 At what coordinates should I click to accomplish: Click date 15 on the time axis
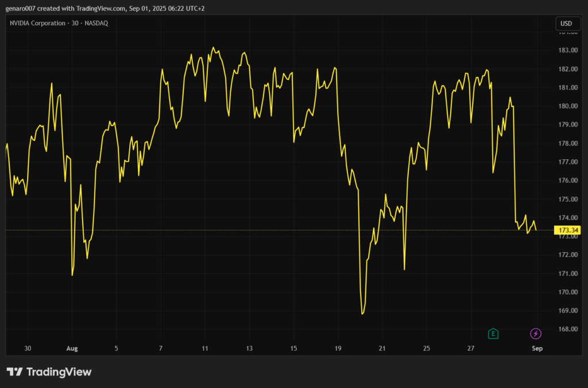(293, 348)
